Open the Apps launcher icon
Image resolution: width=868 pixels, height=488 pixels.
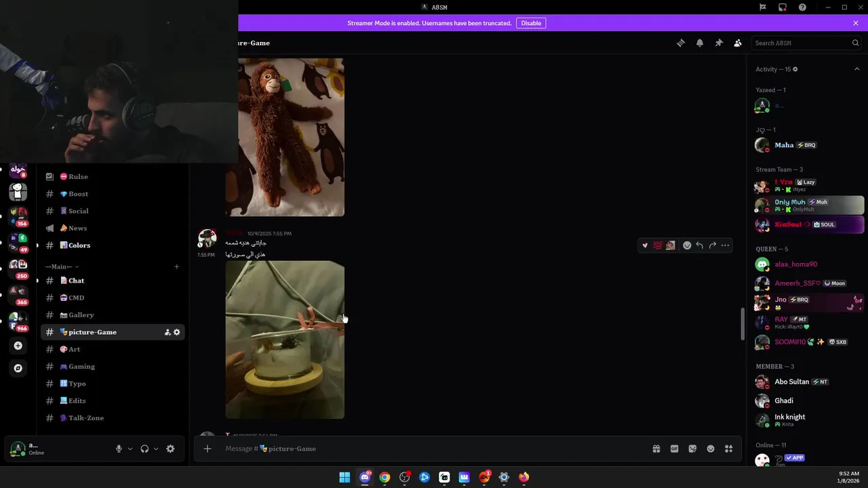coord(728,449)
